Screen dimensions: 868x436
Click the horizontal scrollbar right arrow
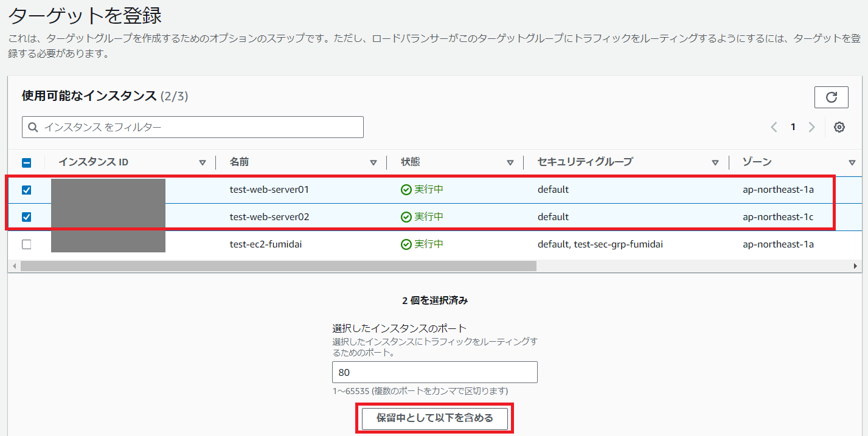tap(855, 266)
